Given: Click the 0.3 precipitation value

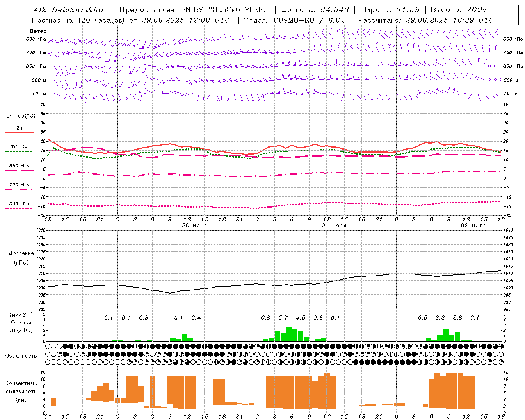Looking at the screenshot, I should click(144, 318).
